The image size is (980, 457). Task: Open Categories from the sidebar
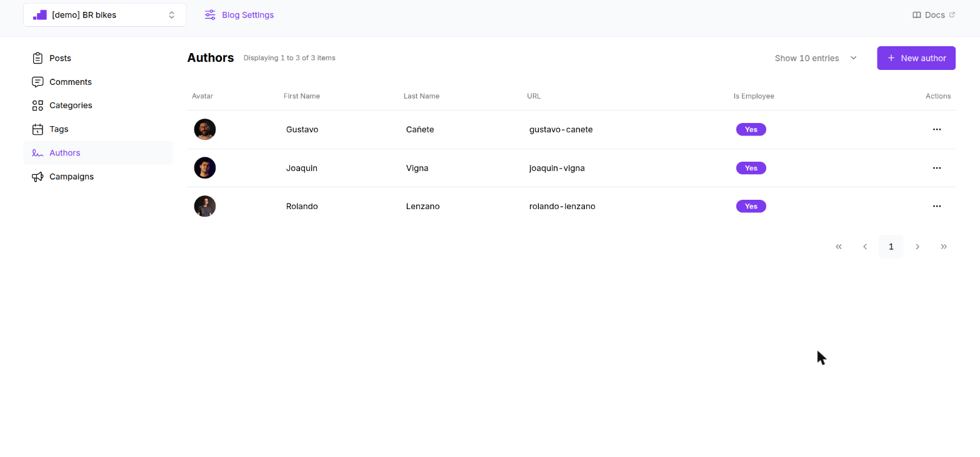pyautogui.click(x=98, y=106)
